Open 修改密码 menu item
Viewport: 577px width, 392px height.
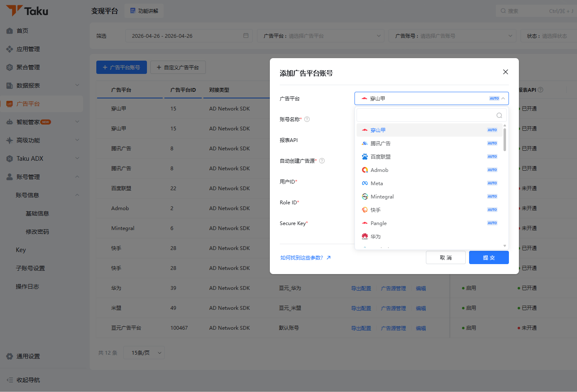[x=37, y=232]
